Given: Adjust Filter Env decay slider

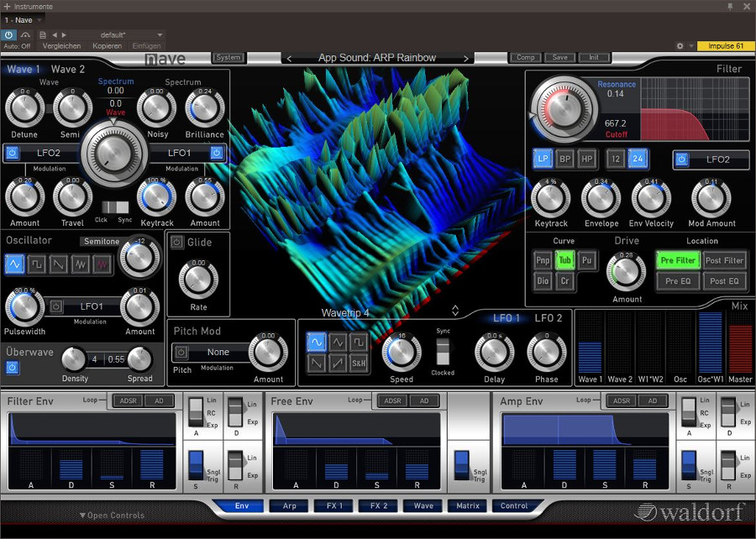Looking at the screenshot, I should 71,464.
